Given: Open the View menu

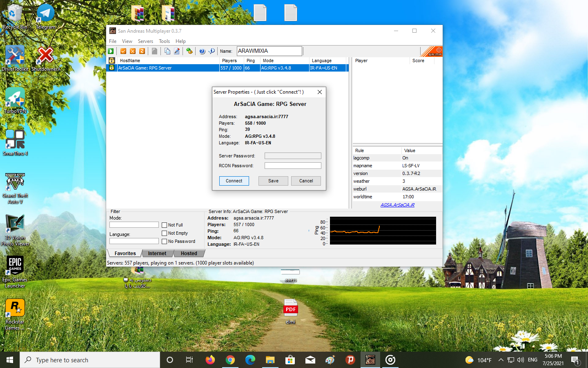Looking at the screenshot, I should click(x=127, y=41).
